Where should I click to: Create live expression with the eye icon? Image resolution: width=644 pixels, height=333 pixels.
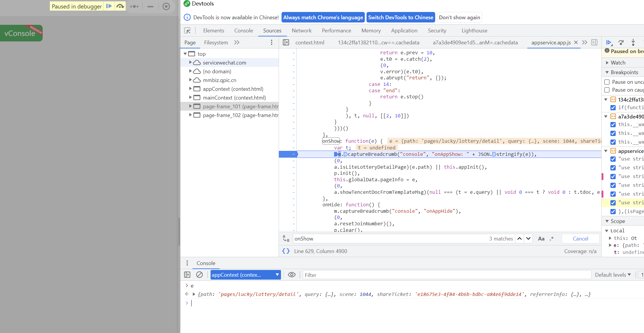coord(291,275)
